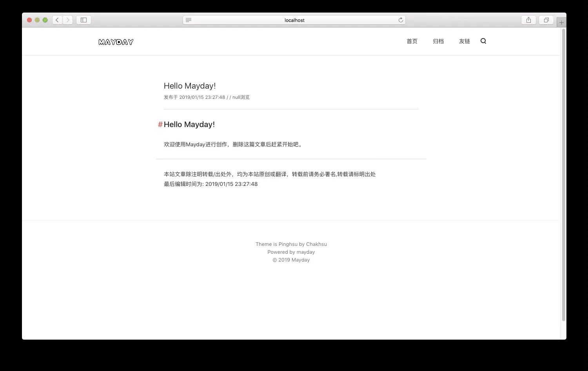This screenshot has width=588, height=371.
Task: Reload the page with the refresh icon
Action: pos(401,20)
